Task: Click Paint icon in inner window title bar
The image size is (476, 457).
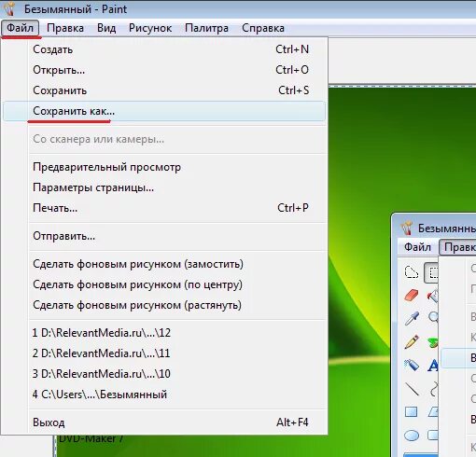Action: click(406, 228)
